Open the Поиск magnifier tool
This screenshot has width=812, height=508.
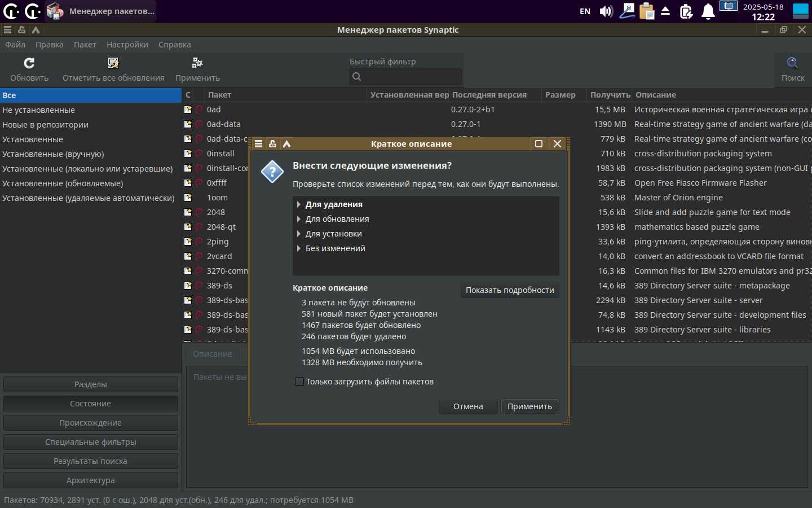(792, 63)
